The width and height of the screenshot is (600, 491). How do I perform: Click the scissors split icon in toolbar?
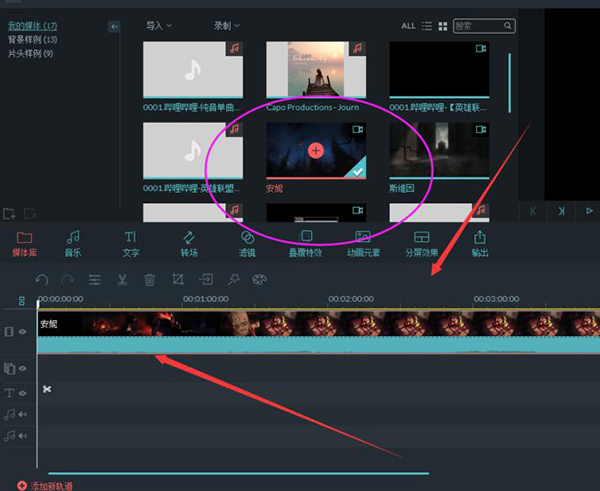(x=122, y=281)
